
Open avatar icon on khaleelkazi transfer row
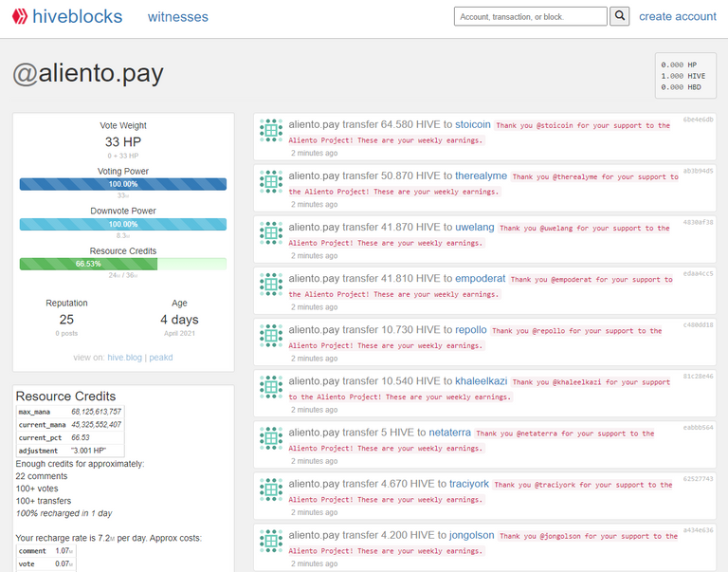271,387
